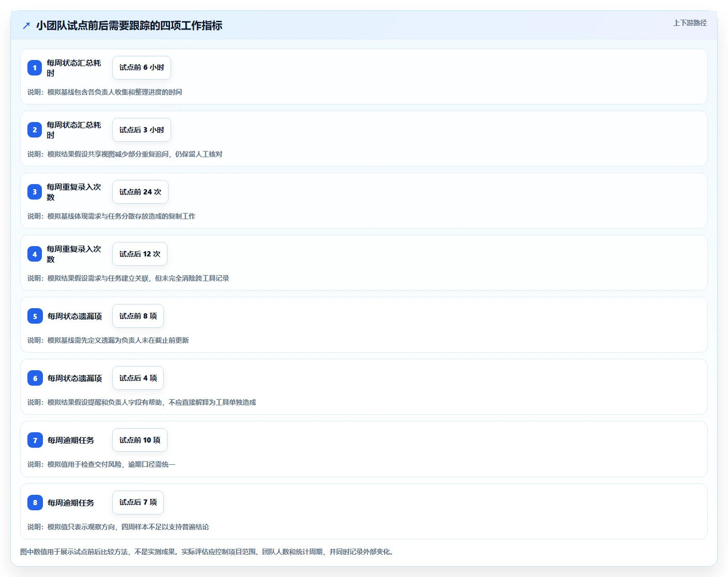Click the 试点后 12 次 pill

tap(140, 254)
